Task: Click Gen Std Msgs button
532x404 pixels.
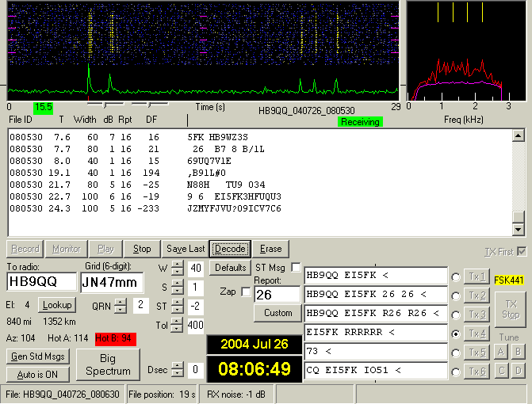Action: [39, 356]
